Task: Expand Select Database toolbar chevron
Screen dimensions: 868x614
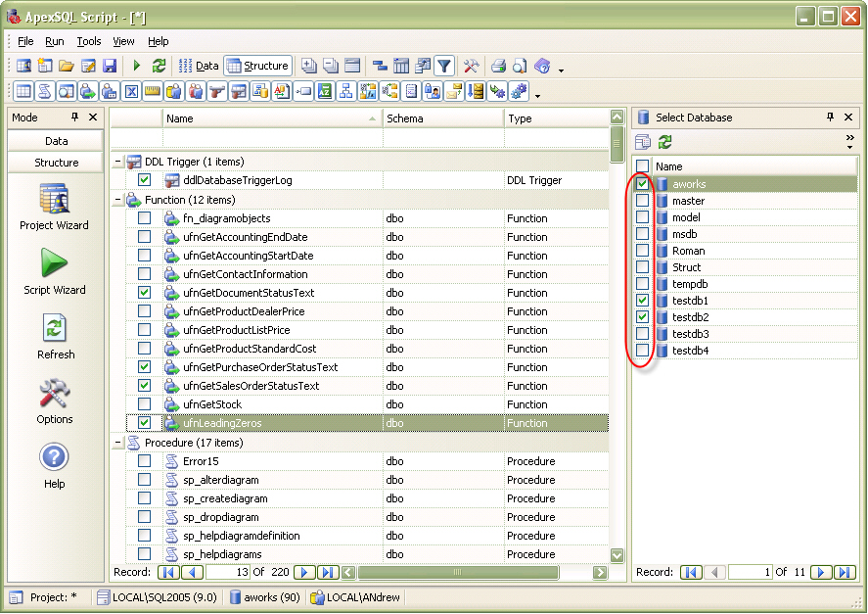Action: 849,141
